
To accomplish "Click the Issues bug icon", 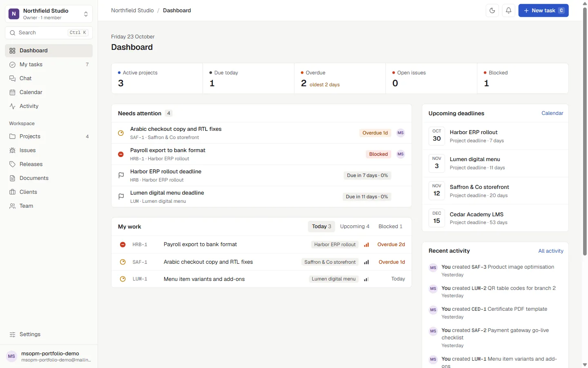I will pyautogui.click(x=12, y=150).
